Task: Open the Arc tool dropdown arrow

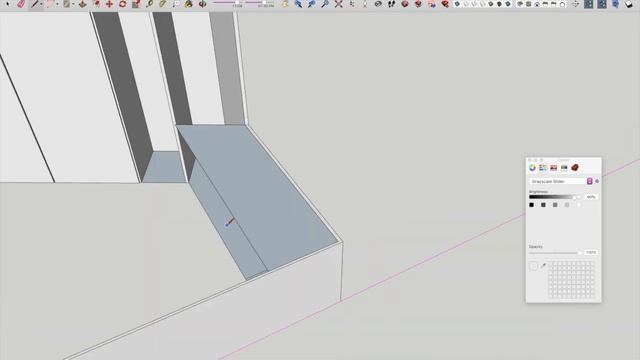Action: (x=57, y=4)
